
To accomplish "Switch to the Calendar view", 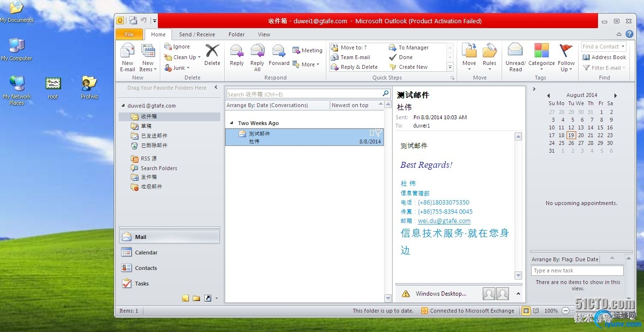I will pyautogui.click(x=169, y=252).
